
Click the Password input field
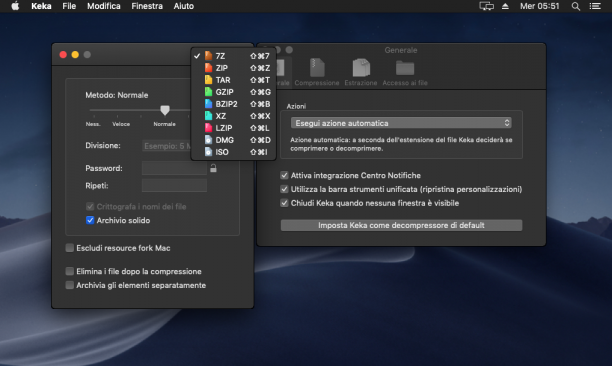[174, 168]
